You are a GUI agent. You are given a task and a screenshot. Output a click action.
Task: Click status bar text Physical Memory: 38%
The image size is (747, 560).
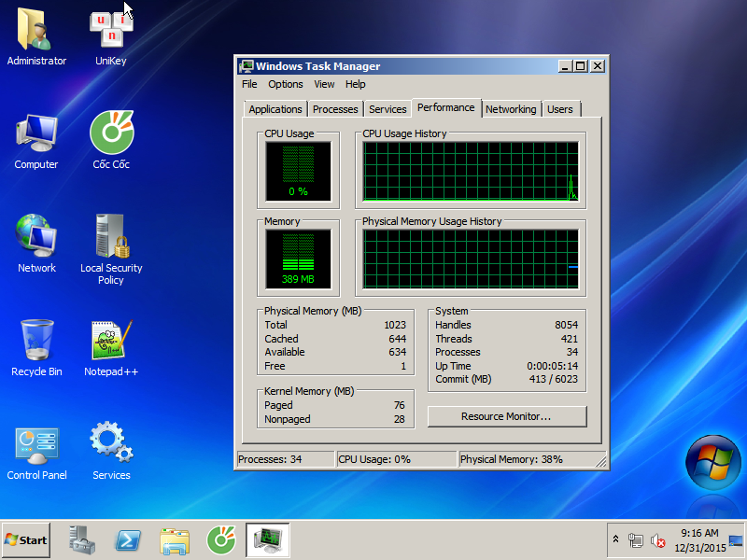pyautogui.click(x=511, y=459)
